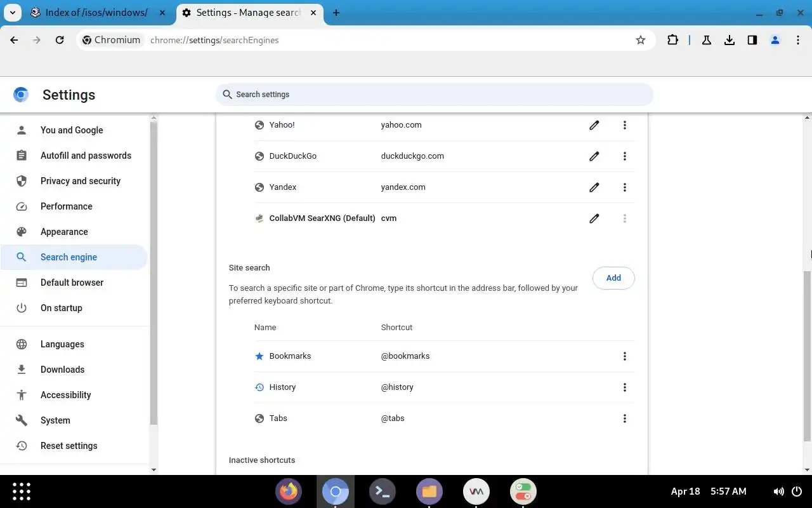Open the Extensions puzzle icon
The width and height of the screenshot is (812, 508).
pyautogui.click(x=672, y=40)
